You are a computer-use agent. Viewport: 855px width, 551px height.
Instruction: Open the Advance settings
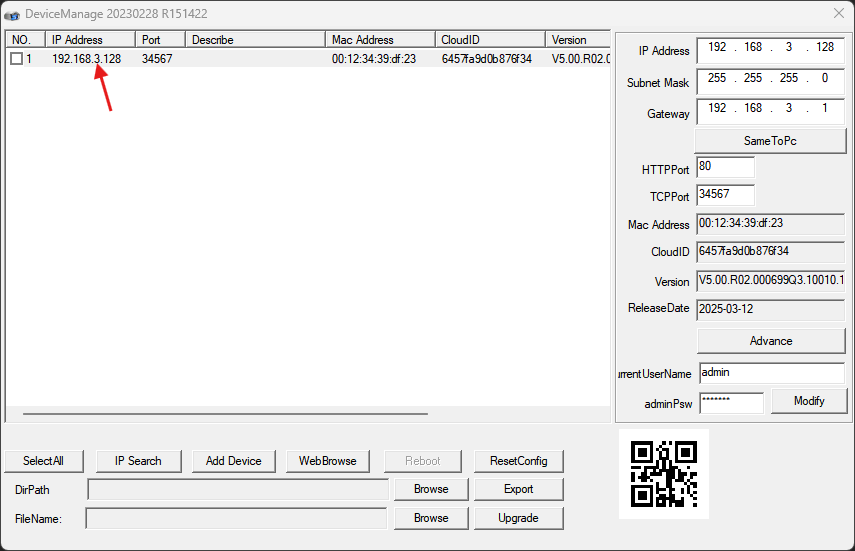coord(770,341)
